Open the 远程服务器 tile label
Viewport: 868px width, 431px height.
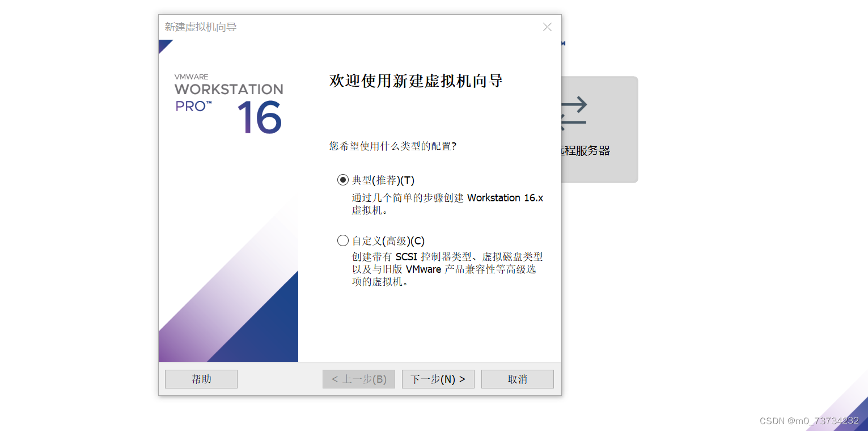pyautogui.click(x=585, y=151)
